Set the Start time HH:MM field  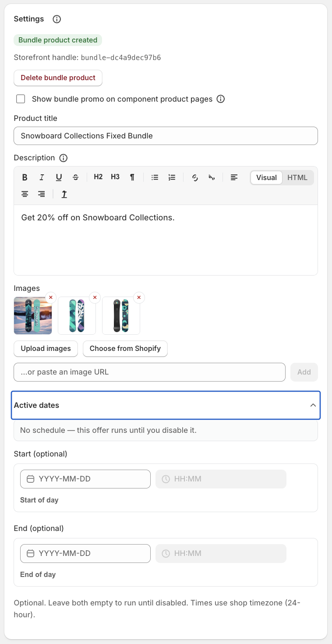click(221, 479)
